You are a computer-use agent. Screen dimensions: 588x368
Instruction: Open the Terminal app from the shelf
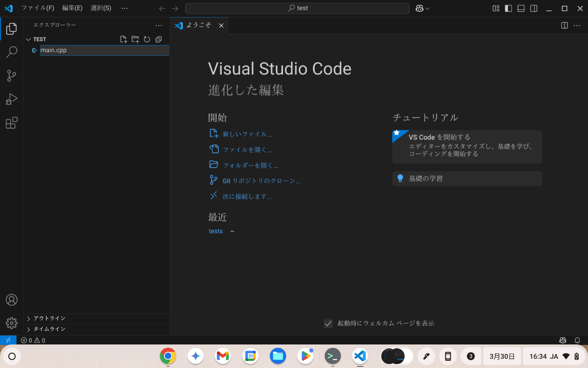[x=333, y=356]
